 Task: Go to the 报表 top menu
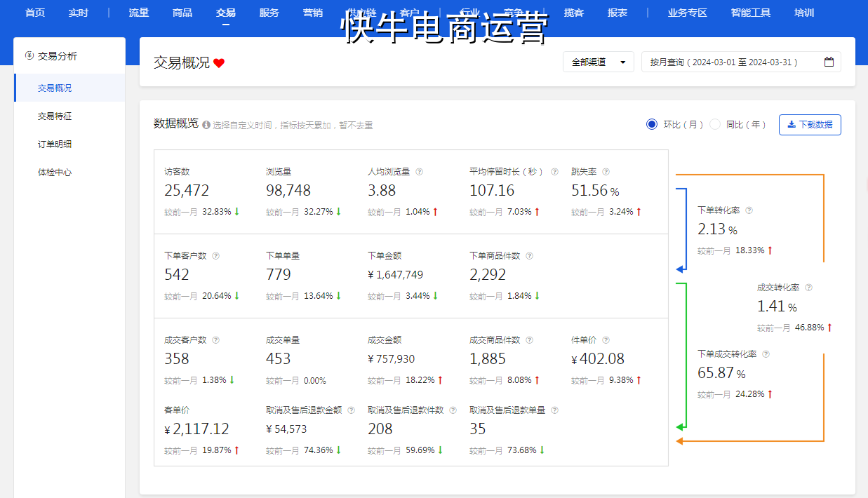pyautogui.click(x=617, y=13)
